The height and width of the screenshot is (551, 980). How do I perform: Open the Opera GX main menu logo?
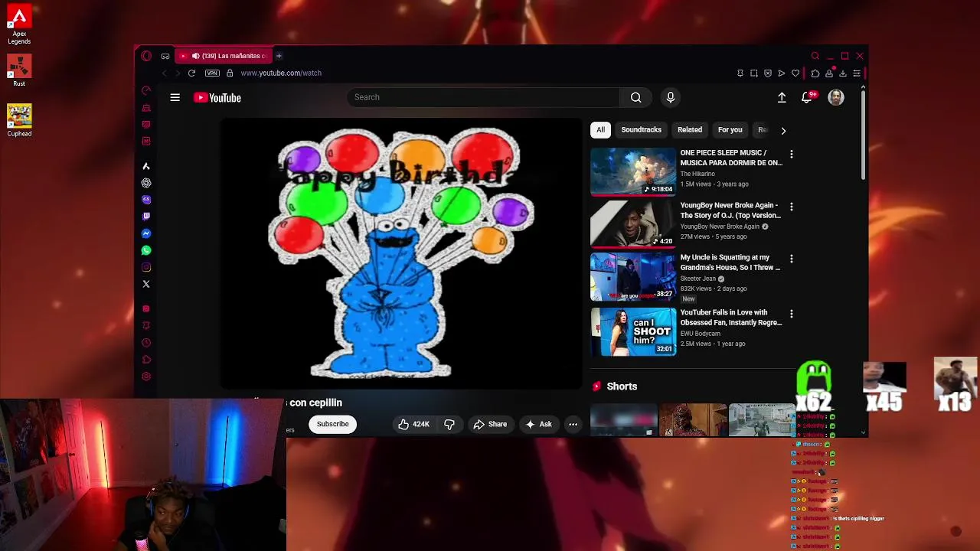pos(146,56)
